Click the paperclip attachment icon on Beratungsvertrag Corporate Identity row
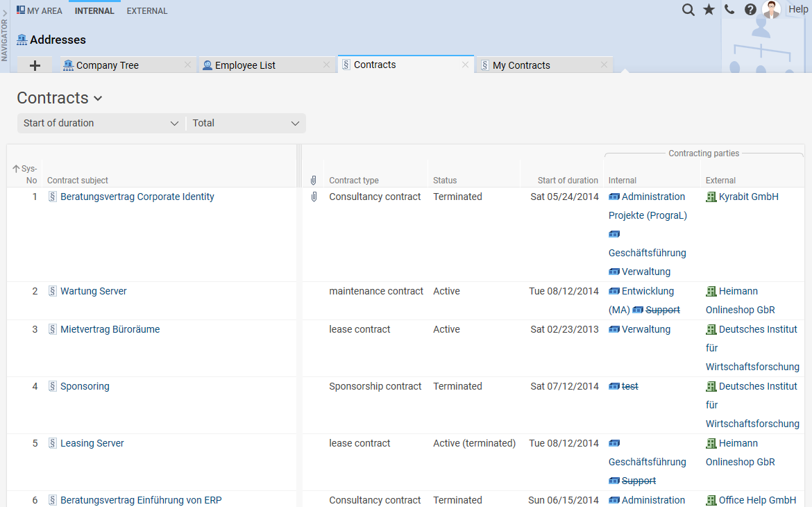Viewport: 812px width, 507px height. 314,197
